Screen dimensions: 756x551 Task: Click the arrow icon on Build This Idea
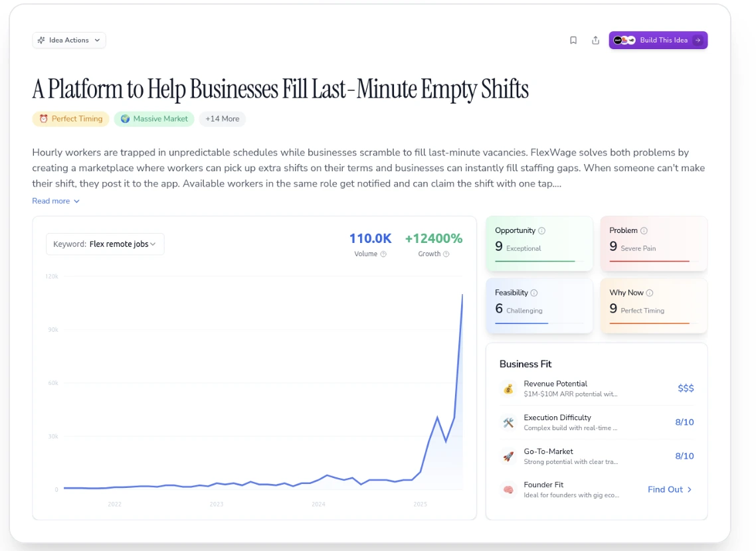[698, 40]
